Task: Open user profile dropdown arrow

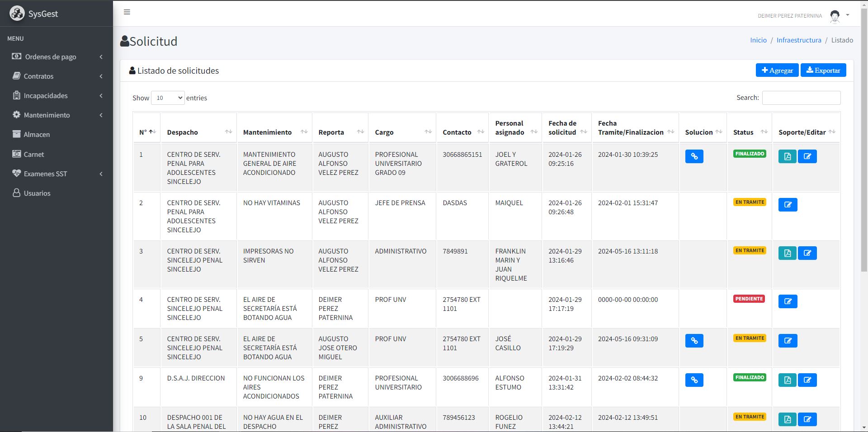Action: click(x=848, y=15)
